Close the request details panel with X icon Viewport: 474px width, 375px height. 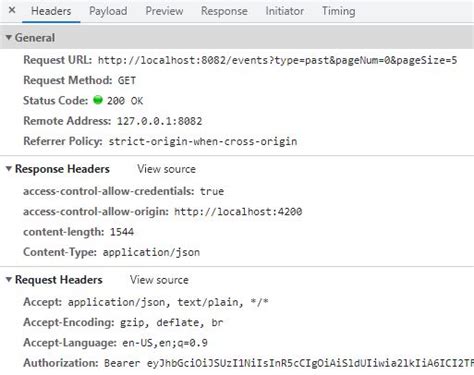pos(12,10)
